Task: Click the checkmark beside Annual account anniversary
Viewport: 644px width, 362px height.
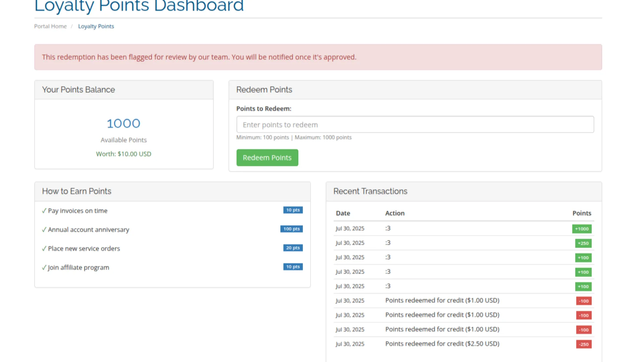Action: [44, 230]
